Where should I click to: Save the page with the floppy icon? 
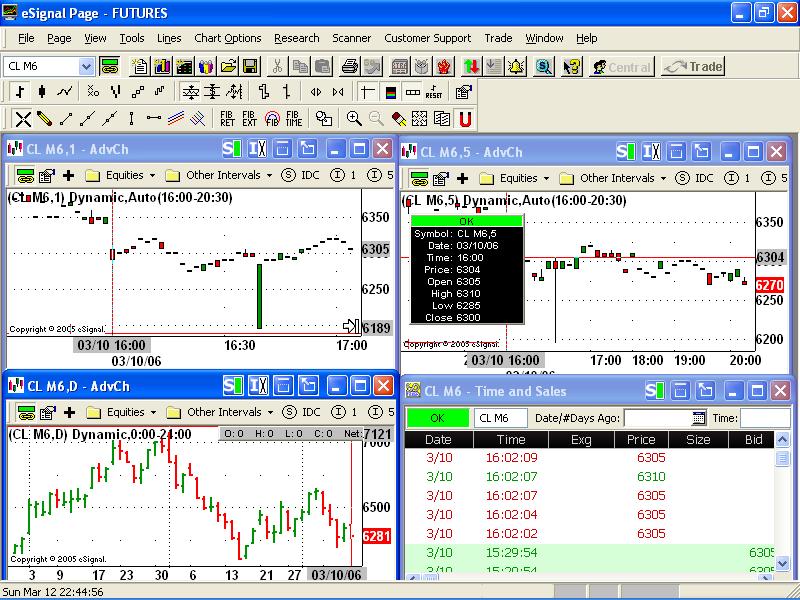pos(250,66)
